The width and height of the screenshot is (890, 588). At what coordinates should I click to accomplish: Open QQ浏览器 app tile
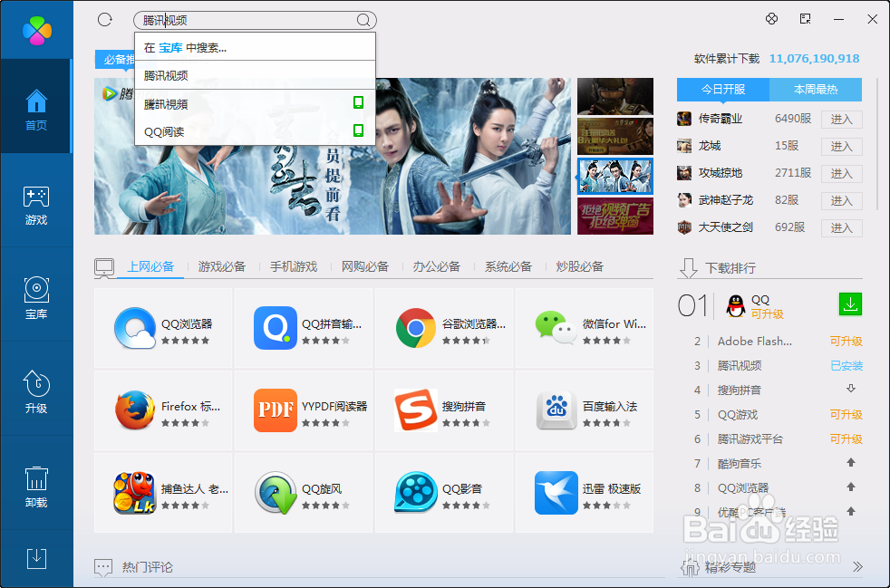click(163, 328)
